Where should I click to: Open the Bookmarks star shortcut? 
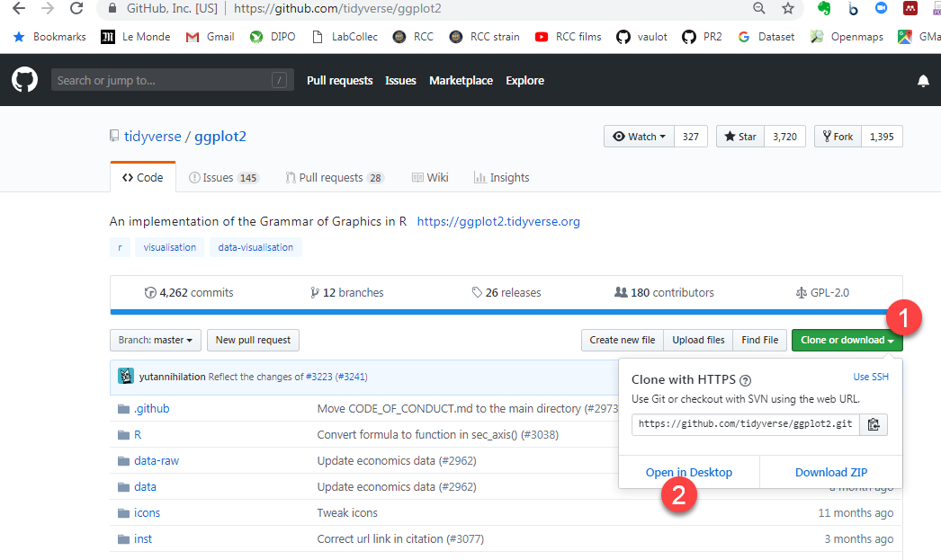click(x=49, y=37)
